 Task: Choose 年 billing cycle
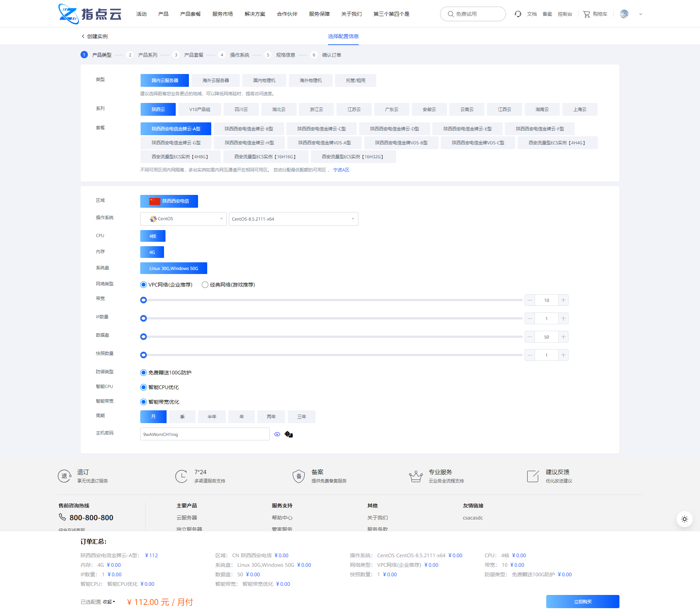(242, 417)
